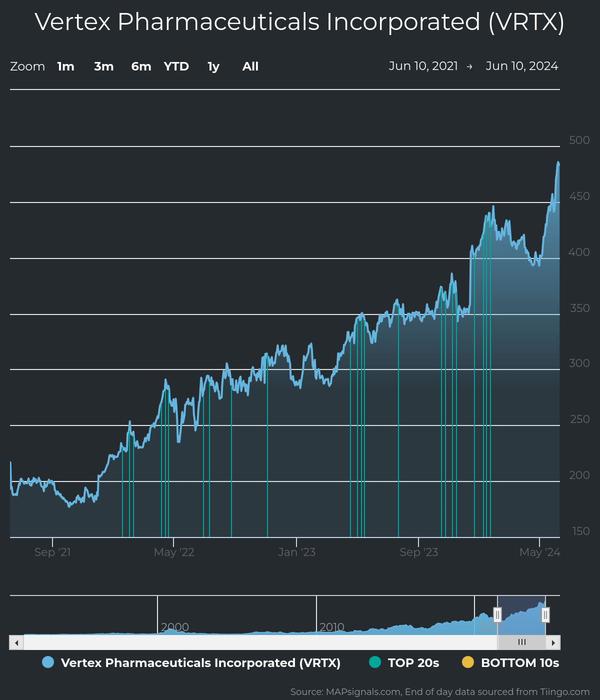The height and width of the screenshot is (700, 600).
Task: Click the right navigator resize handle
Action: point(546,614)
